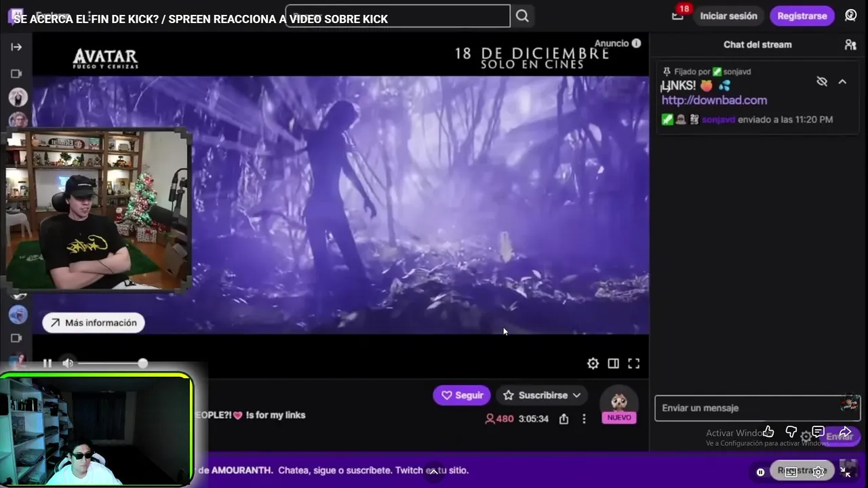Click the lower sidebar camera icon
868x488 pixels.
point(16,338)
